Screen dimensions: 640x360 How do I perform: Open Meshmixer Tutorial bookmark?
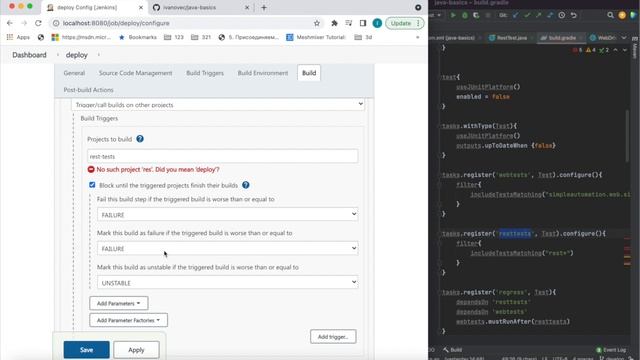pyautogui.click(x=316, y=37)
